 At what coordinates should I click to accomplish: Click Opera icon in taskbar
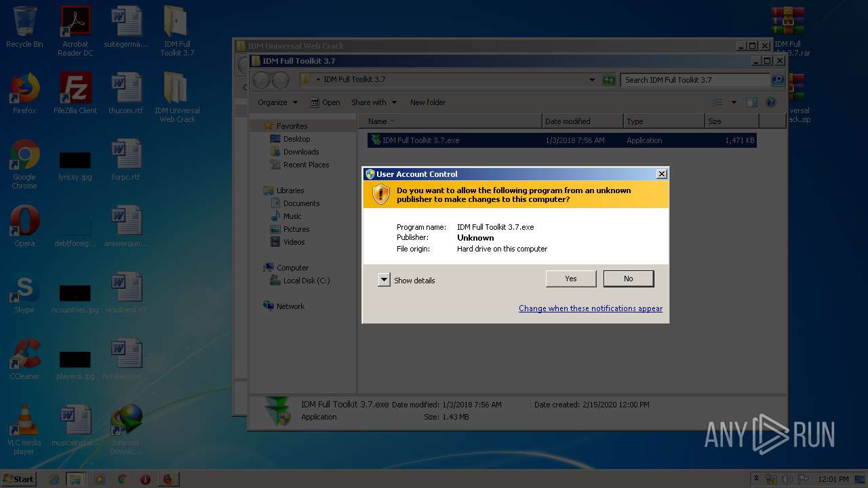145,479
